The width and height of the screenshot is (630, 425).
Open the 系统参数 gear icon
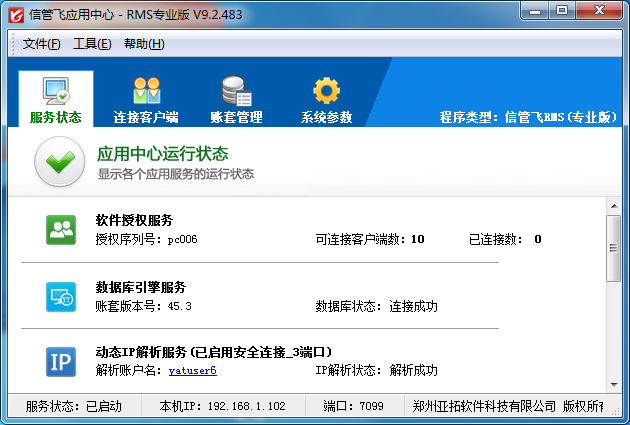click(x=326, y=90)
